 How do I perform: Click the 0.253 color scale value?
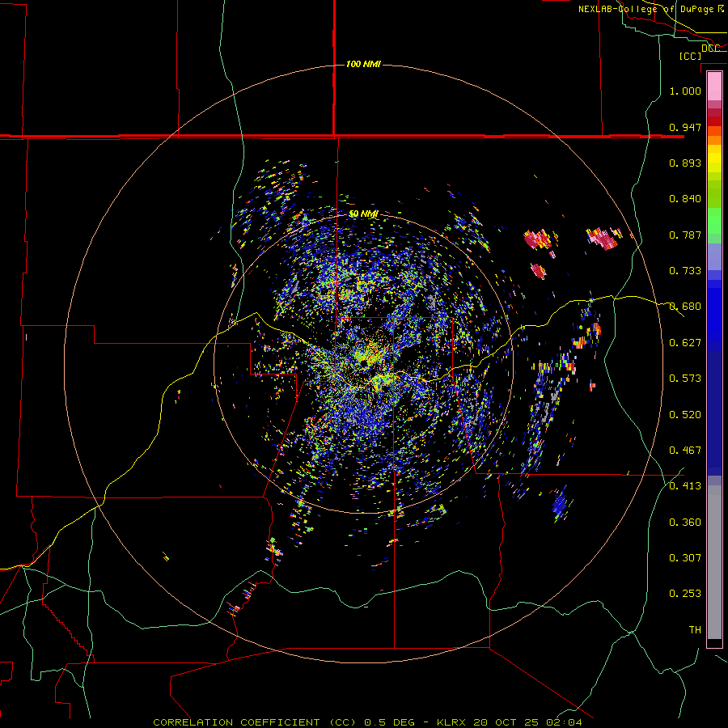pos(685,594)
